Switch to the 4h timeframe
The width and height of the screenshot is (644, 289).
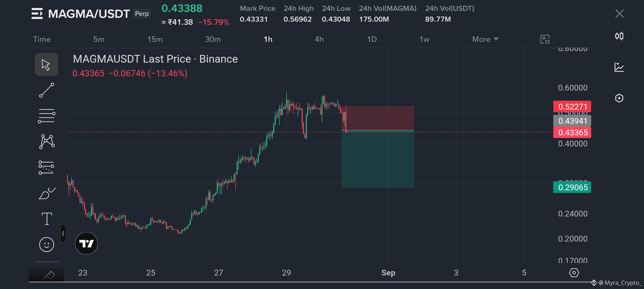[319, 39]
